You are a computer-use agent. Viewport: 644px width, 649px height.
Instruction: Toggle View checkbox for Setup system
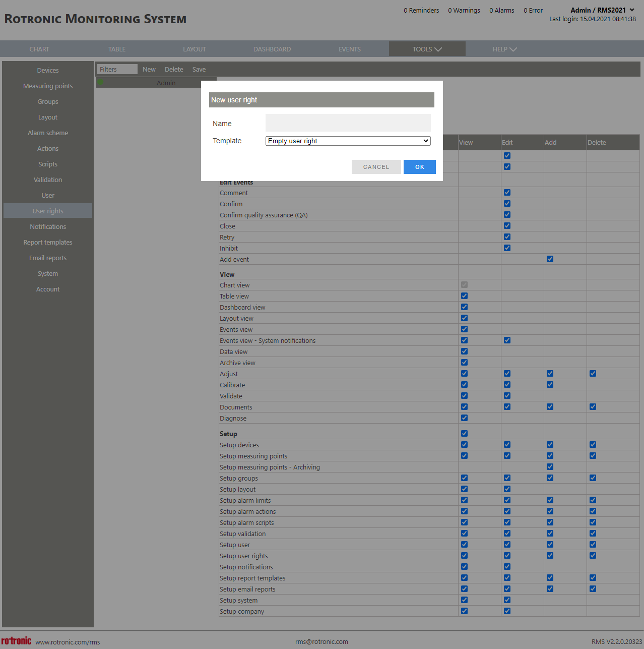point(464,600)
